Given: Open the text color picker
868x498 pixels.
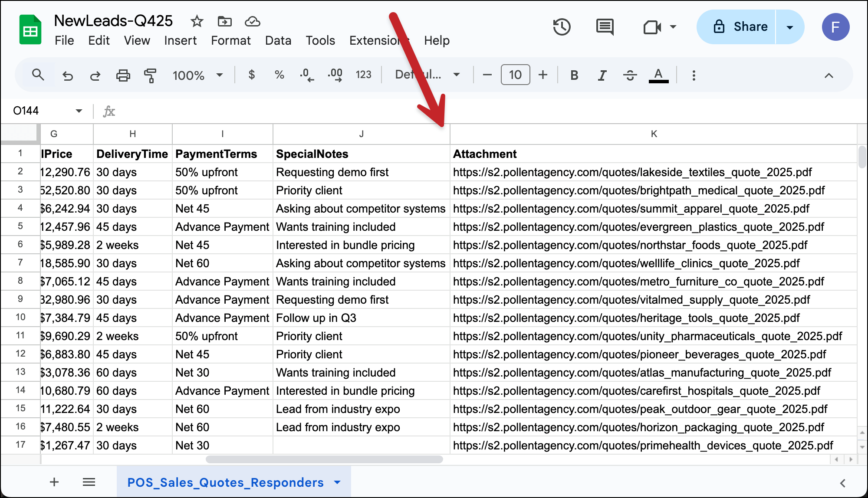Looking at the screenshot, I should [658, 75].
